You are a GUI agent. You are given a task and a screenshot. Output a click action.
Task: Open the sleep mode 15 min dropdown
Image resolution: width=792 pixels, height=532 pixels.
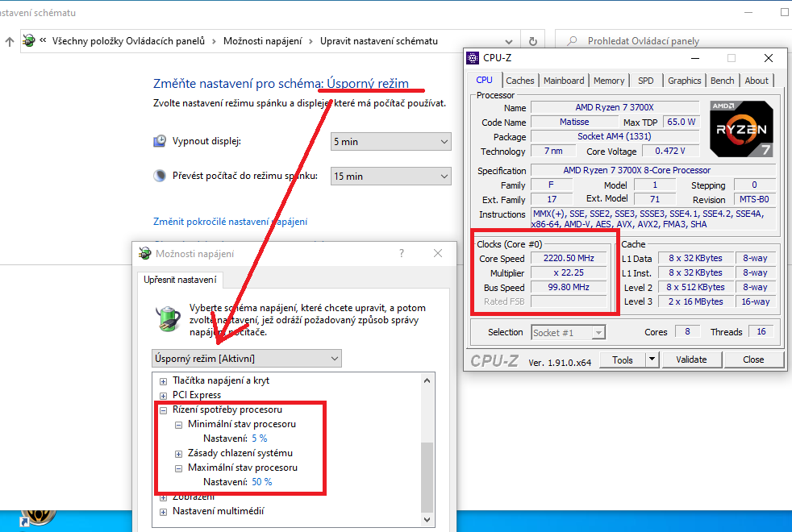391,177
